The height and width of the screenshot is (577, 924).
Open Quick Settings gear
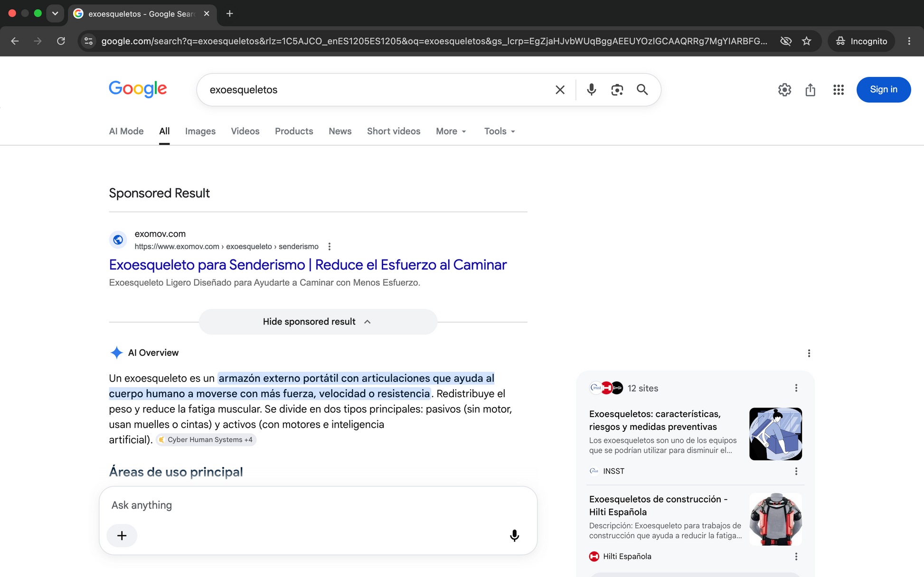coord(784,90)
